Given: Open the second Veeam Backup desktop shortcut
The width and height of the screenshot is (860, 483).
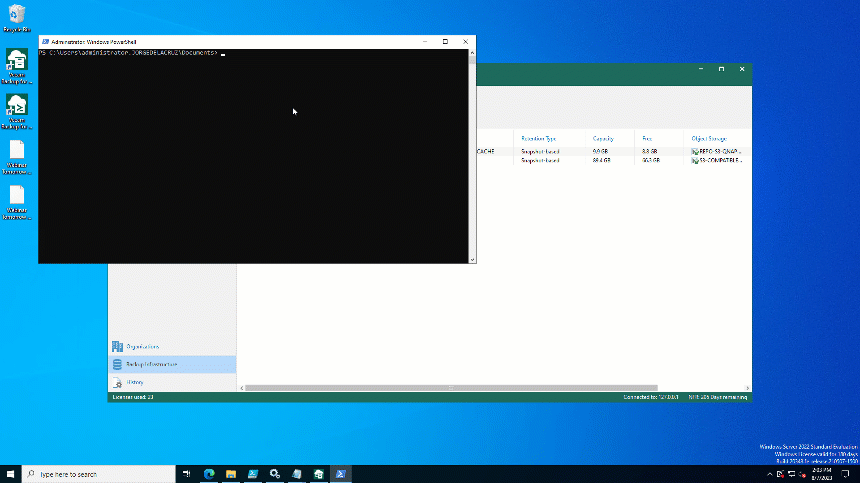Looking at the screenshot, I should pos(16,111).
